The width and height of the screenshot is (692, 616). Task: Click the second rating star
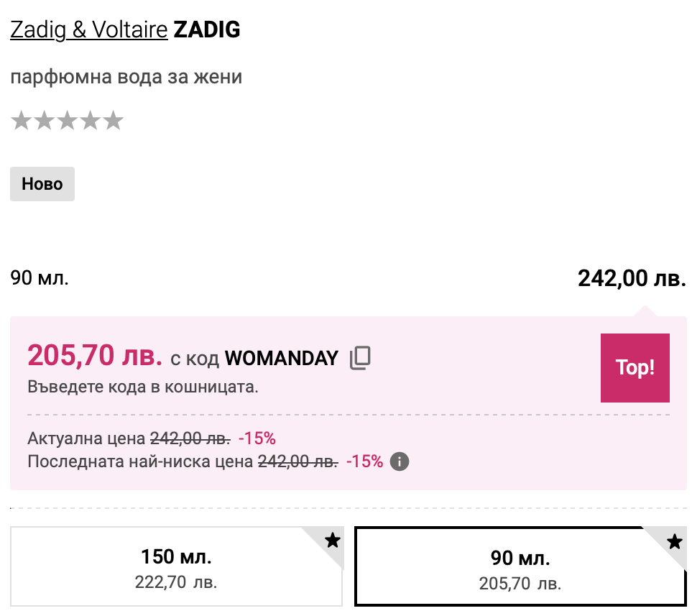click(45, 121)
